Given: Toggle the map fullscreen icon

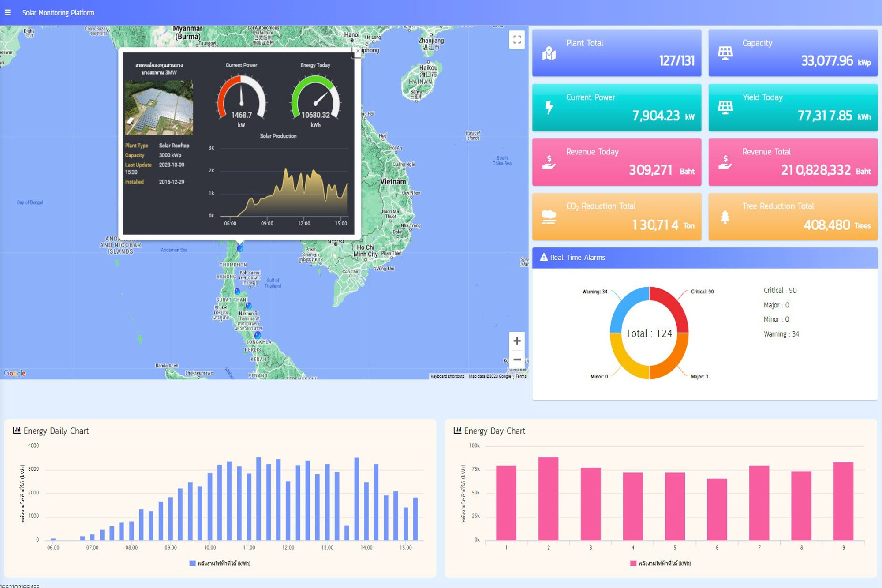Looking at the screenshot, I should [517, 40].
